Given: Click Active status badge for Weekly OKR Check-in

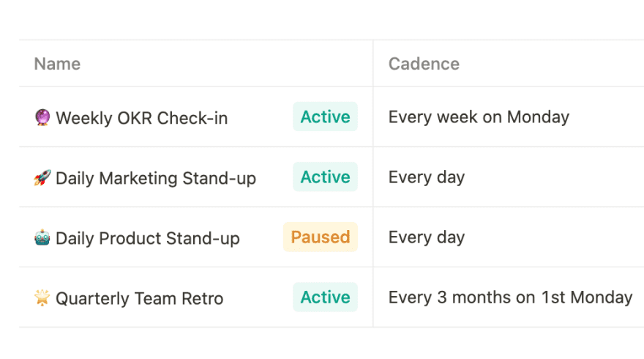Looking at the screenshot, I should tap(325, 116).
